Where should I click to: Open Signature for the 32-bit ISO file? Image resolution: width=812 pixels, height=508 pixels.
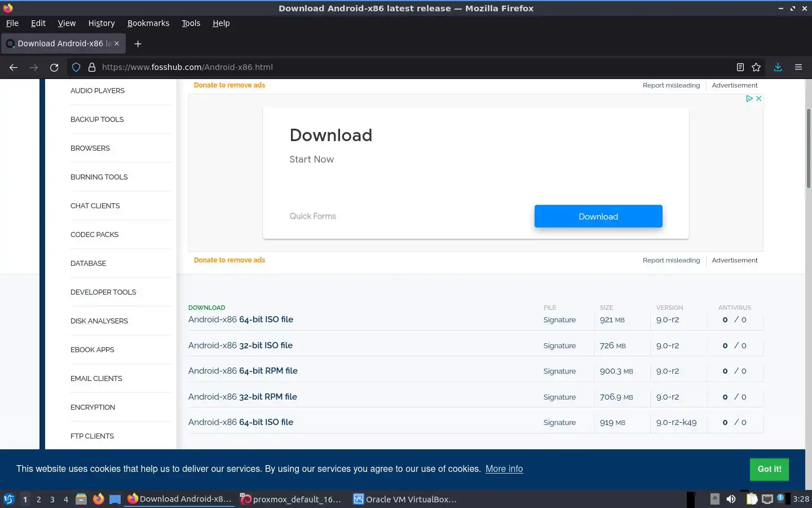click(559, 345)
